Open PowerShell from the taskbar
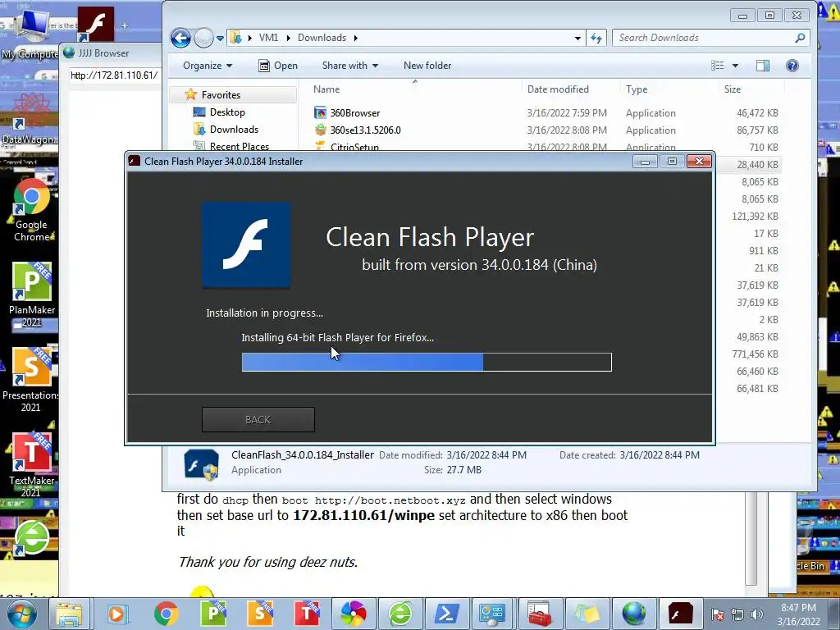The height and width of the screenshot is (630, 840). 446,614
